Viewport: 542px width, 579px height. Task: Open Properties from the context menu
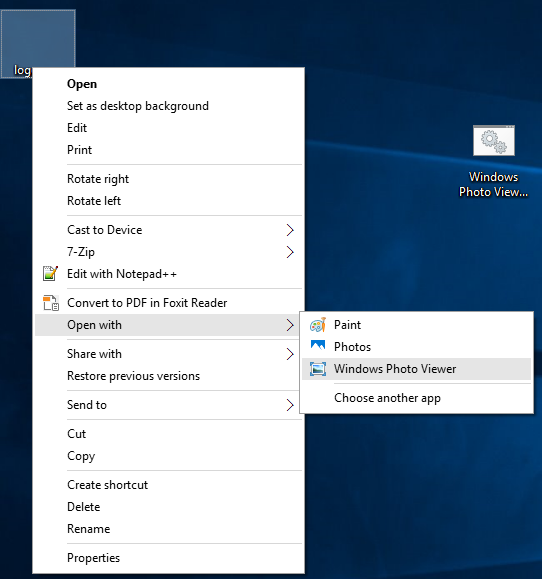(168, 558)
